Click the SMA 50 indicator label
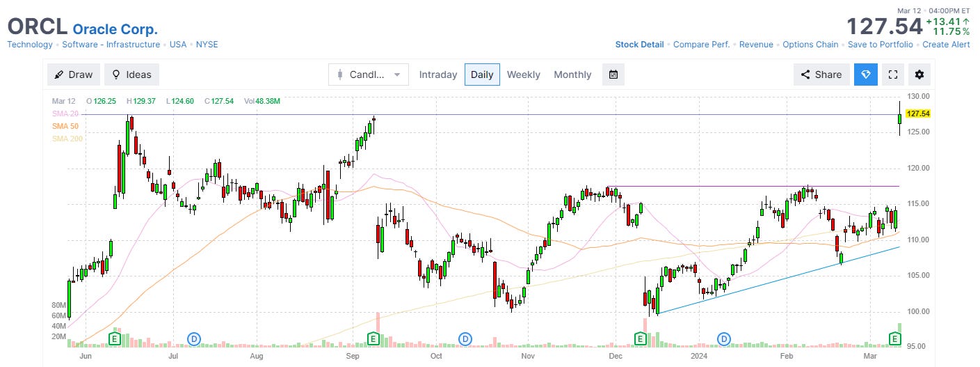 point(64,126)
